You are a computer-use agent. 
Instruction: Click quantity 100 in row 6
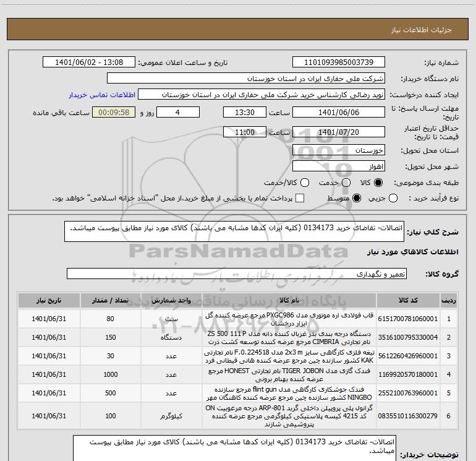(x=110, y=416)
